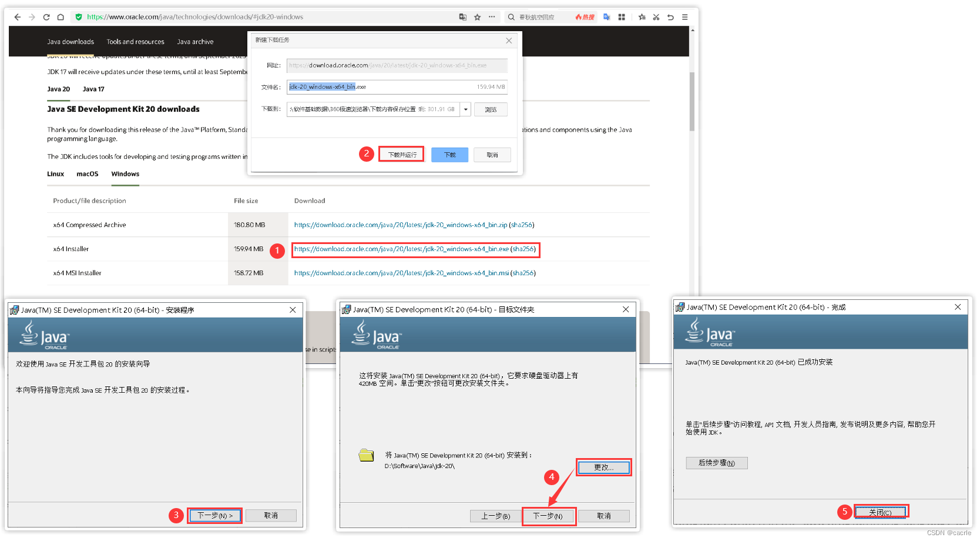Edit the file name field jdk-20_windows-x64_bin.exe
Image resolution: width=980 pixels, height=541 pixels.
(397, 87)
